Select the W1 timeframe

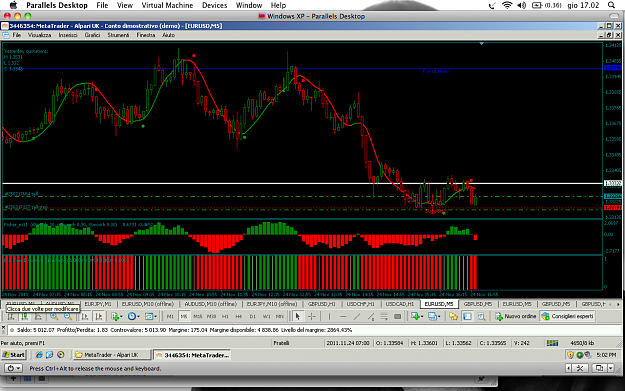[x=266, y=316]
